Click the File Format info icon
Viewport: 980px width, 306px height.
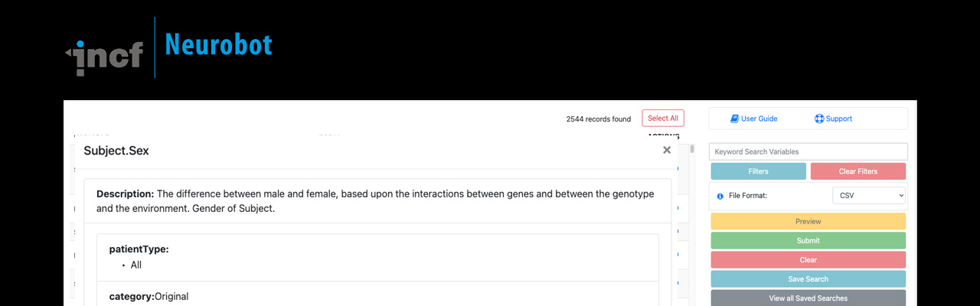click(720, 196)
